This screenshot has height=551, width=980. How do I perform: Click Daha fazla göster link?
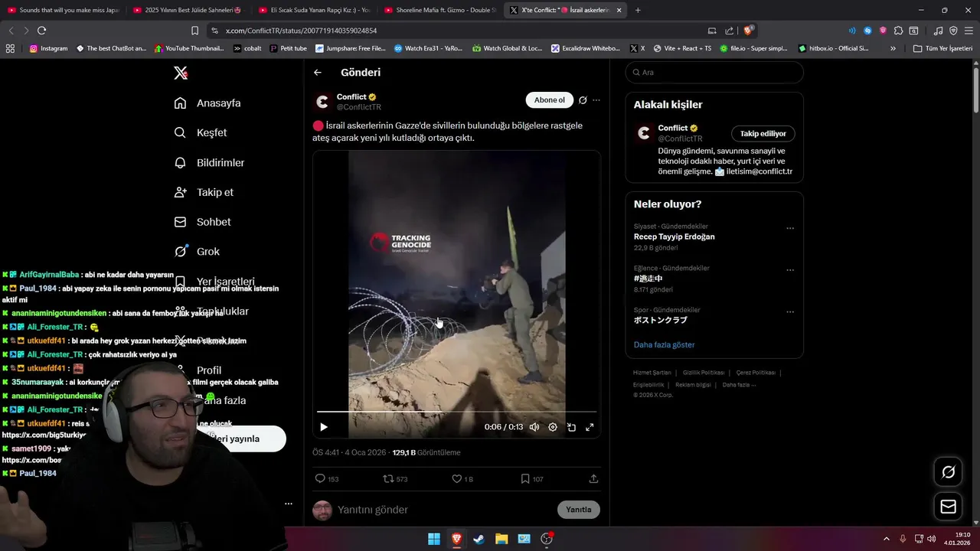pos(665,345)
